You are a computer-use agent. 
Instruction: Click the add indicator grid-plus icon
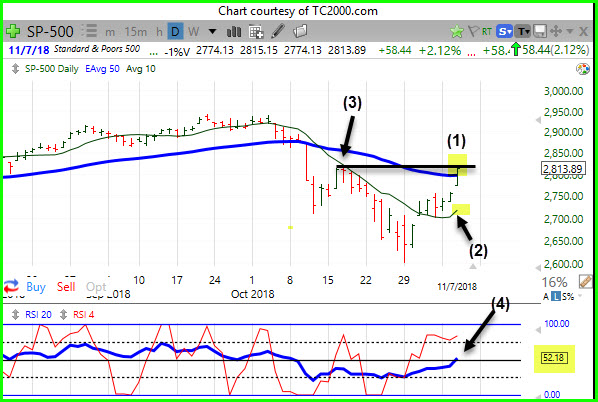256,32
